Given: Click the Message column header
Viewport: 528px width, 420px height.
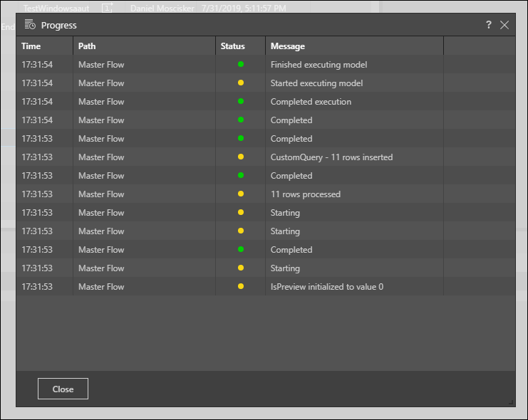Looking at the screenshot, I should pos(354,46).
